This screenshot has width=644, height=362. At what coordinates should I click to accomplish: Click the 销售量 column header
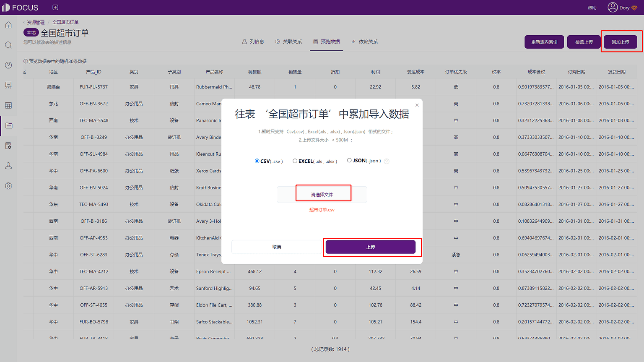click(x=295, y=72)
